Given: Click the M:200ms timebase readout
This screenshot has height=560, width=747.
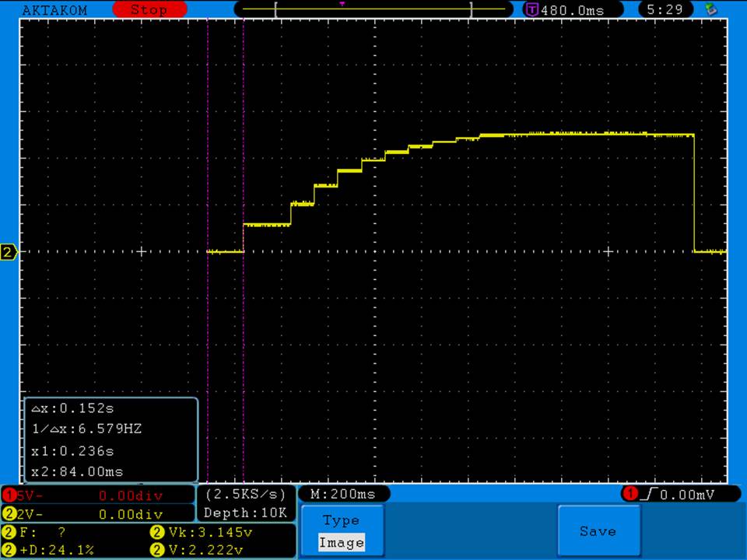Looking at the screenshot, I should (x=343, y=494).
